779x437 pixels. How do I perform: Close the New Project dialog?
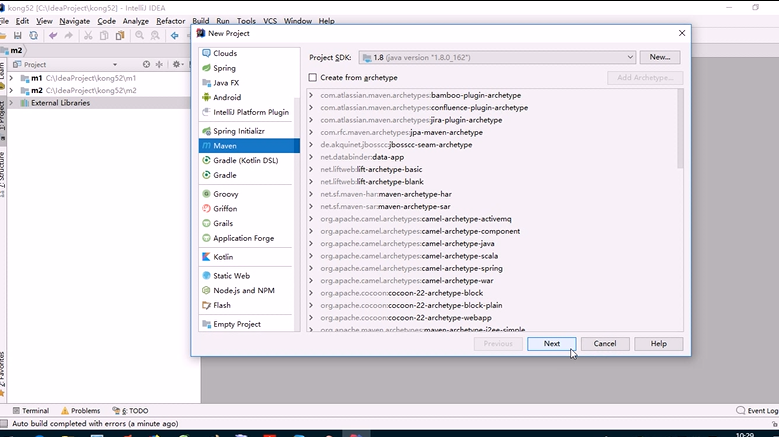pos(682,33)
